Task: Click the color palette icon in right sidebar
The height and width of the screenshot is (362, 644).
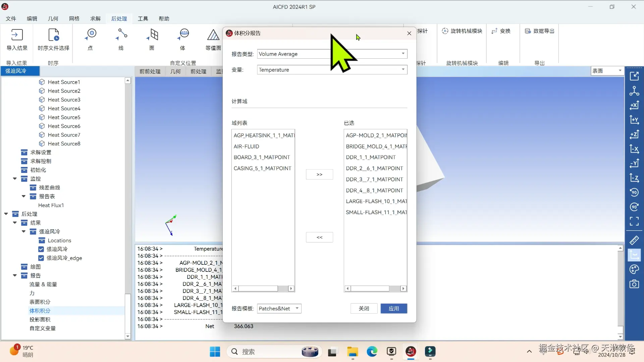Action: coord(634,269)
